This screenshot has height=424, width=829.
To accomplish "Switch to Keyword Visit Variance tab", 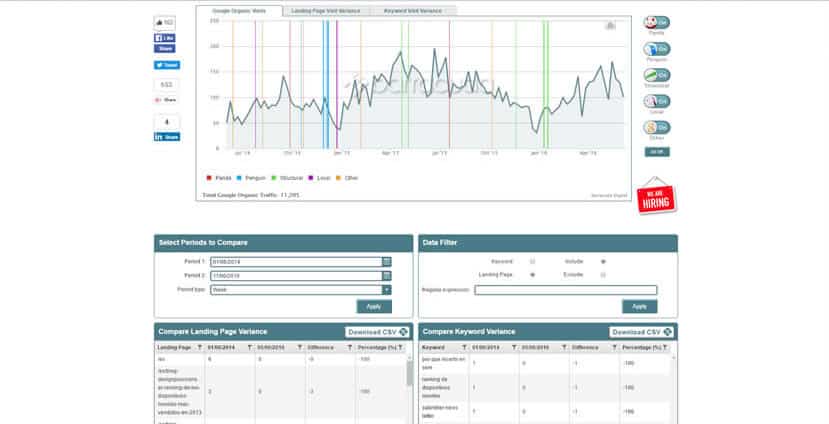I will 412,11.
